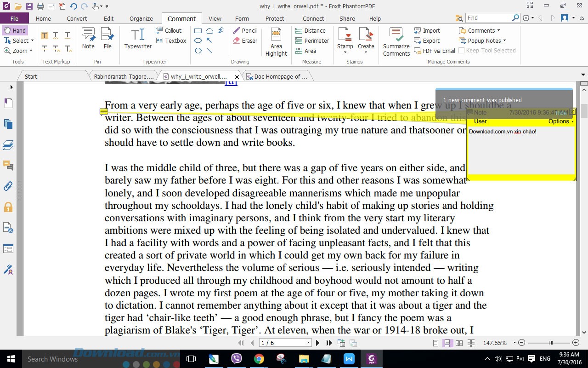This screenshot has width=588, height=368.
Task: Switch to continuous page view mode
Action: point(447,343)
